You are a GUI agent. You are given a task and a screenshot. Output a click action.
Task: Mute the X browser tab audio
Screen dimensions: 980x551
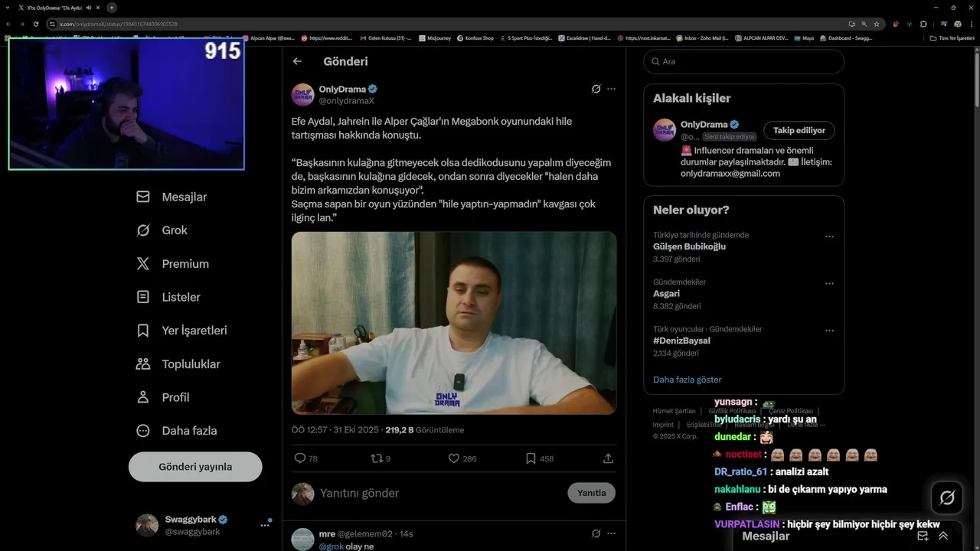(89, 8)
